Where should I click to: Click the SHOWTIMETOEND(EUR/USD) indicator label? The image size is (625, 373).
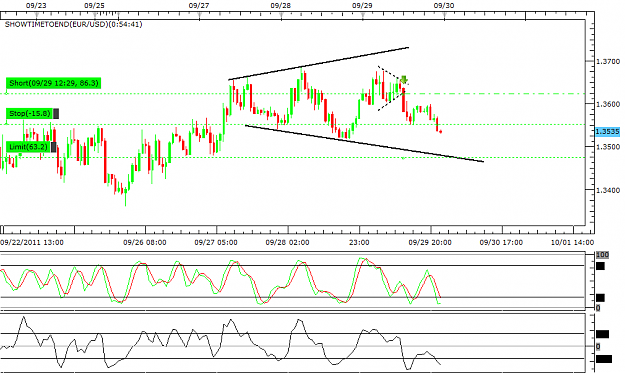[73, 24]
